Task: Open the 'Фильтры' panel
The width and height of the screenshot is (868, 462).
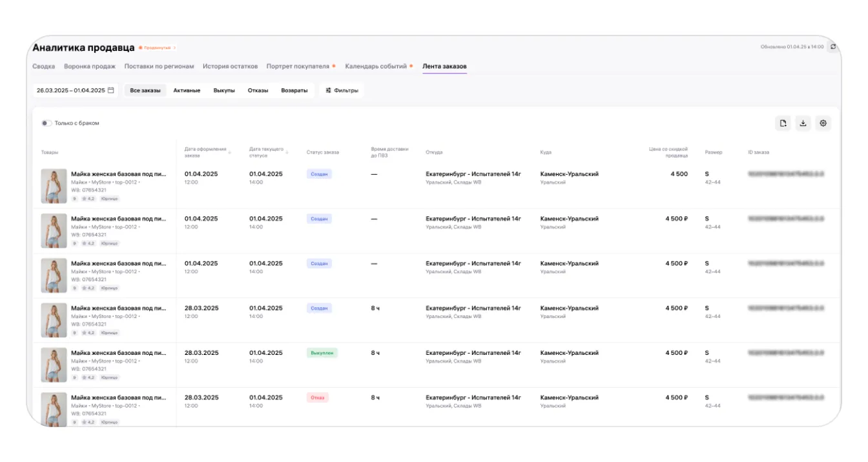Action: click(x=342, y=90)
